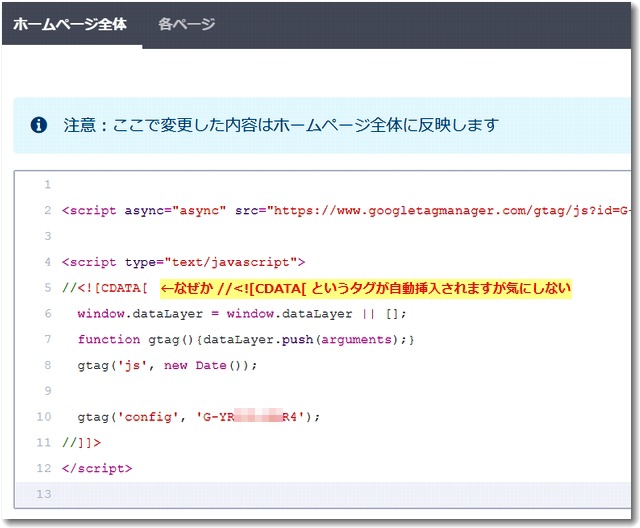
Task: Select the ホームページ全体 tab
Action: [70, 24]
